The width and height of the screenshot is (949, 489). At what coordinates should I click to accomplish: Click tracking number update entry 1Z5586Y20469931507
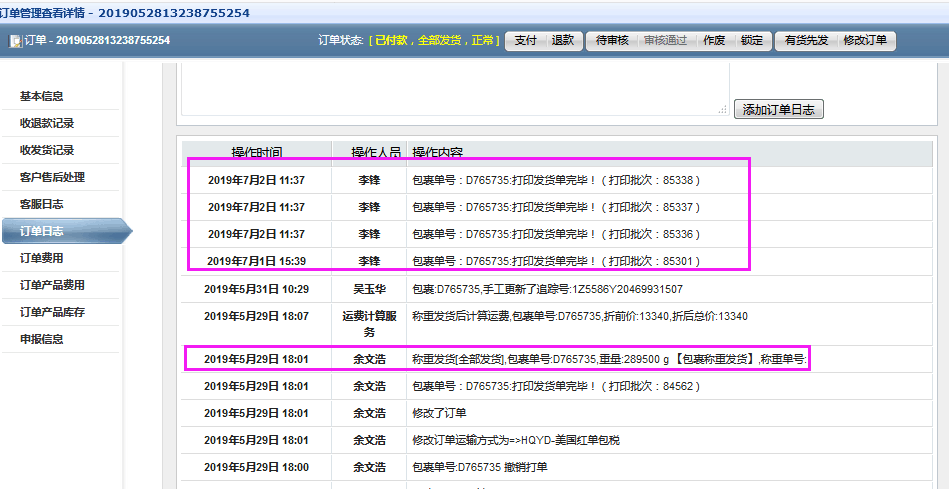(547, 289)
